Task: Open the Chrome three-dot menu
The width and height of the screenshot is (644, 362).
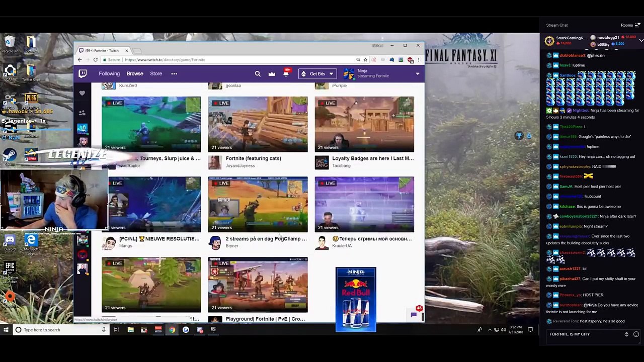Action: 418,60
